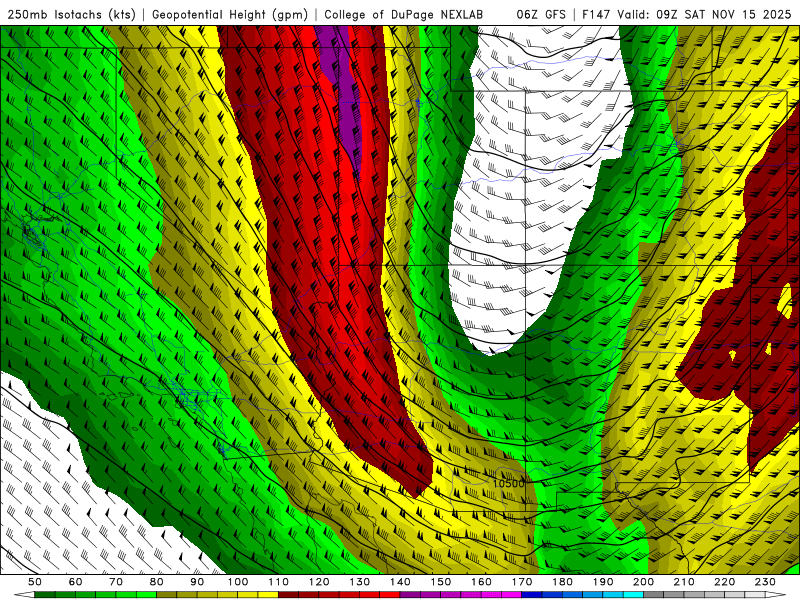Screen dimensions: 800x600
Task: Click the '220' legend value
Action: coord(724,582)
